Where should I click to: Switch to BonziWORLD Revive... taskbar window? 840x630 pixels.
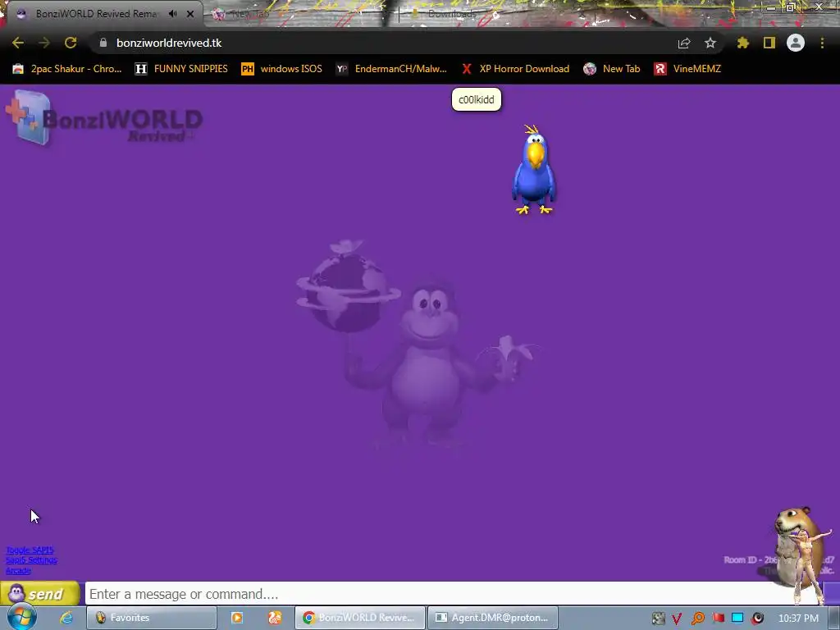(x=360, y=618)
